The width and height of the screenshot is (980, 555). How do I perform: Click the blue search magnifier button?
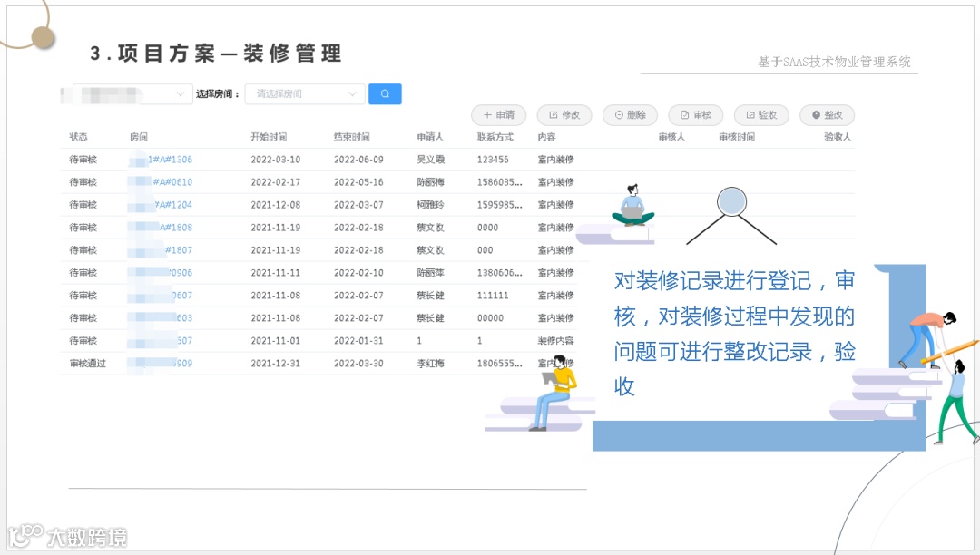[385, 93]
